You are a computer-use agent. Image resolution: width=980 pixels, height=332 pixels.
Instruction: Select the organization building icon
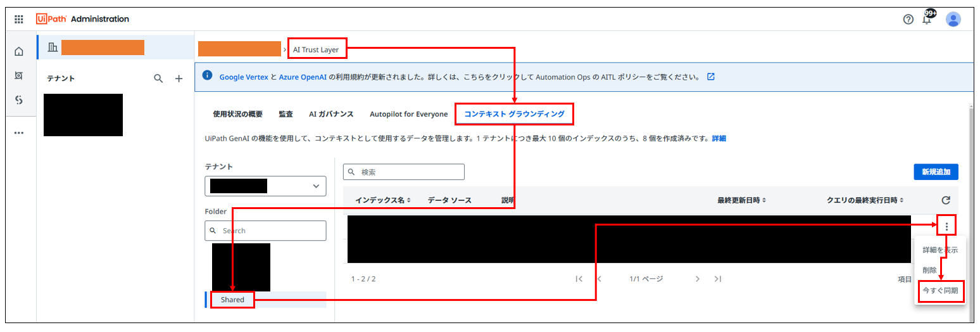pyautogui.click(x=53, y=48)
